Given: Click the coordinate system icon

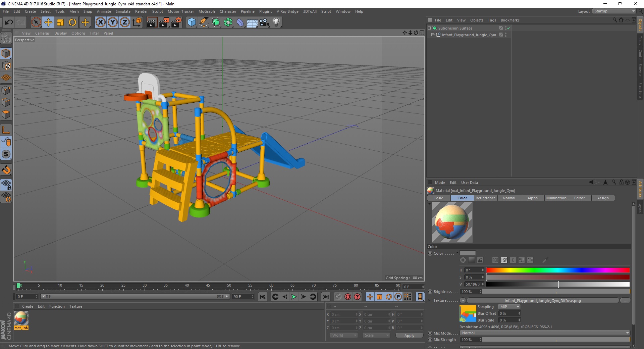Looking at the screenshot, I should pyautogui.click(x=137, y=22).
